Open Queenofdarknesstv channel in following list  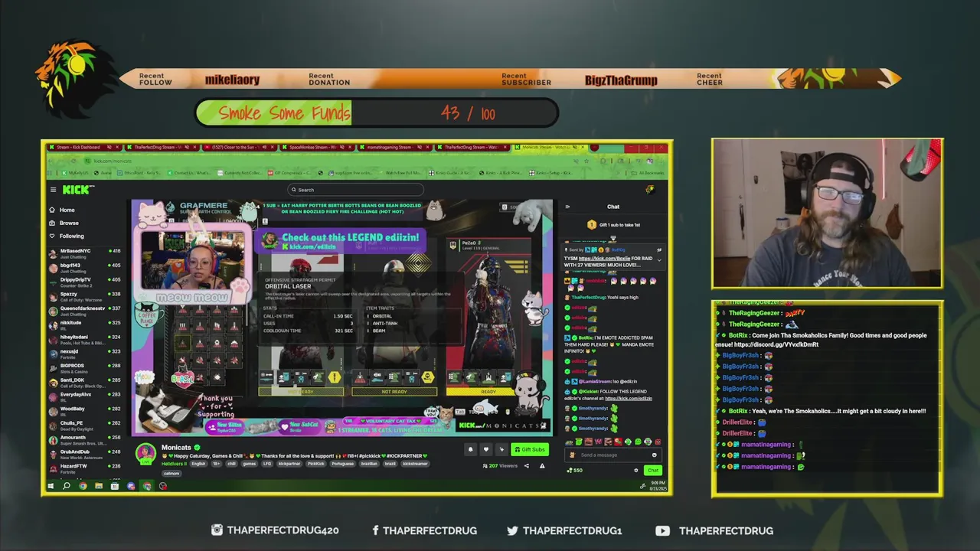tap(84, 311)
